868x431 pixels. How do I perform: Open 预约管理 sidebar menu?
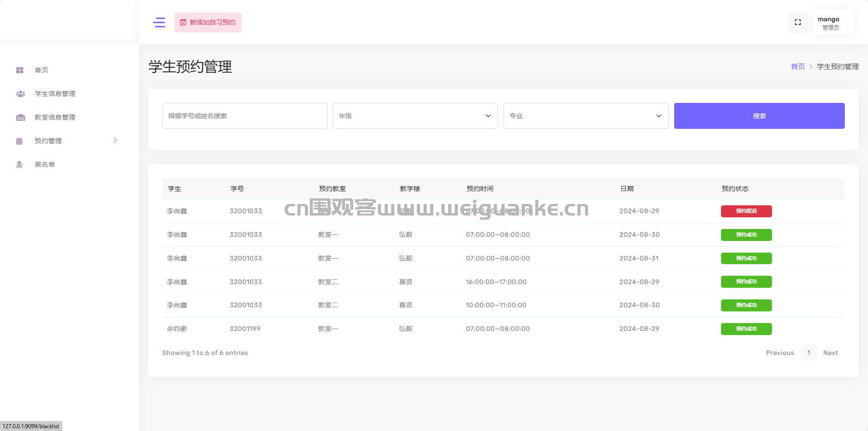48,141
